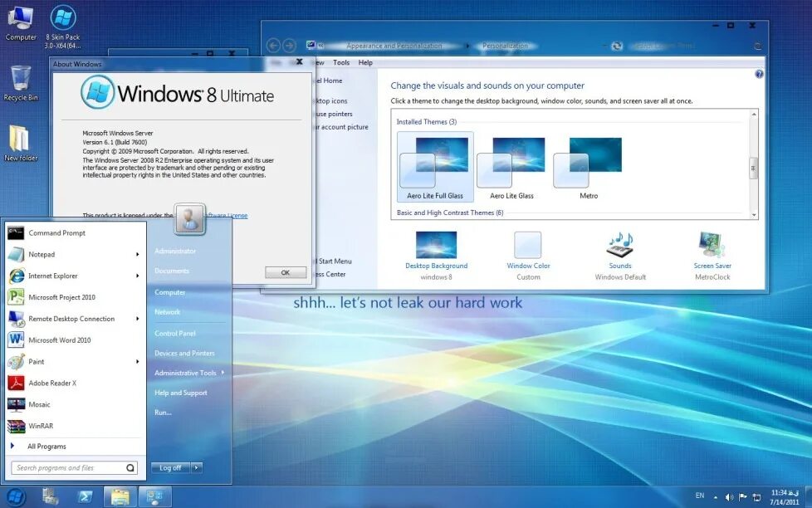The width and height of the screenshot is (812, 508).
Task: Expand Internet Explorer submenu arrow
Action: click(138, 276)
